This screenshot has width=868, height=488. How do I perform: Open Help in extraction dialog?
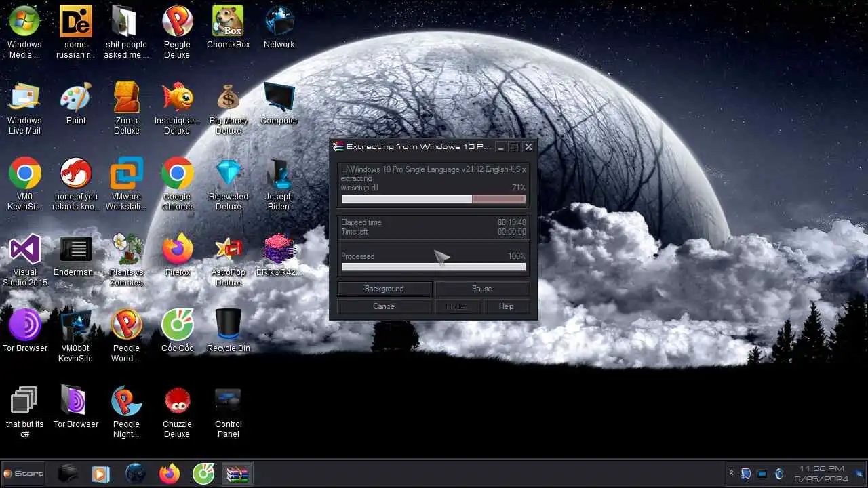point(506,306)
